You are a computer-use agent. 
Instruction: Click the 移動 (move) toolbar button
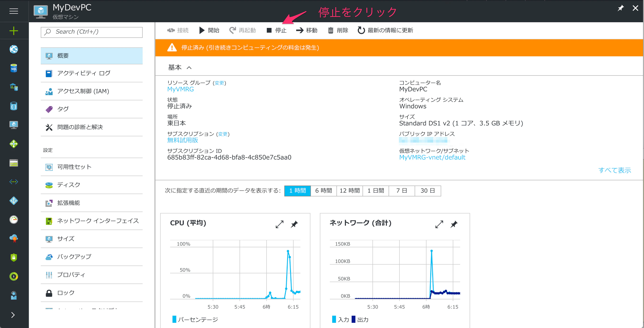point(307,31)
